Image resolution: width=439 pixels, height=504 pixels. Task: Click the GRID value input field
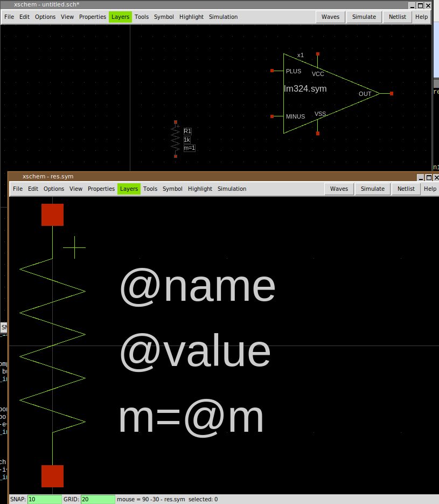point(97,499)
